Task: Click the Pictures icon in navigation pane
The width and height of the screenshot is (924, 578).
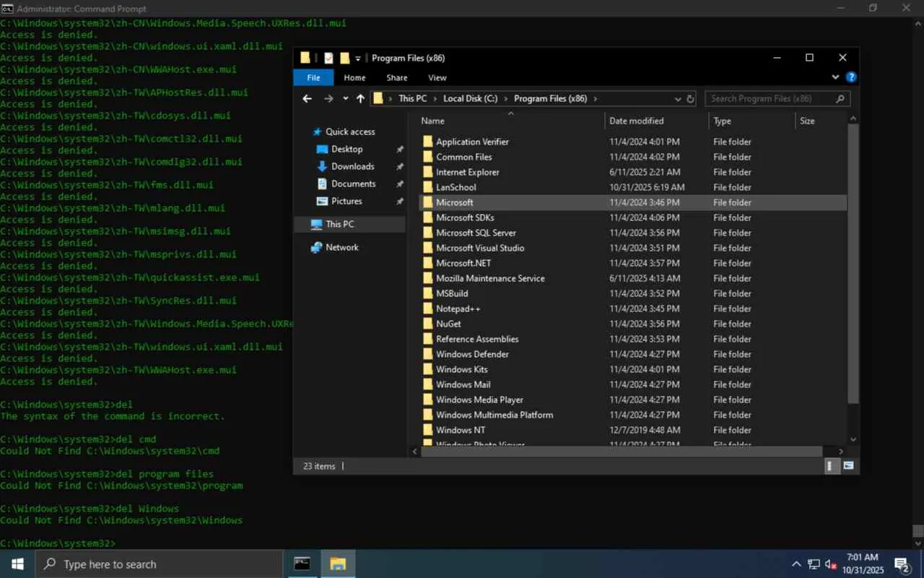Action: (x=323, y=201)
